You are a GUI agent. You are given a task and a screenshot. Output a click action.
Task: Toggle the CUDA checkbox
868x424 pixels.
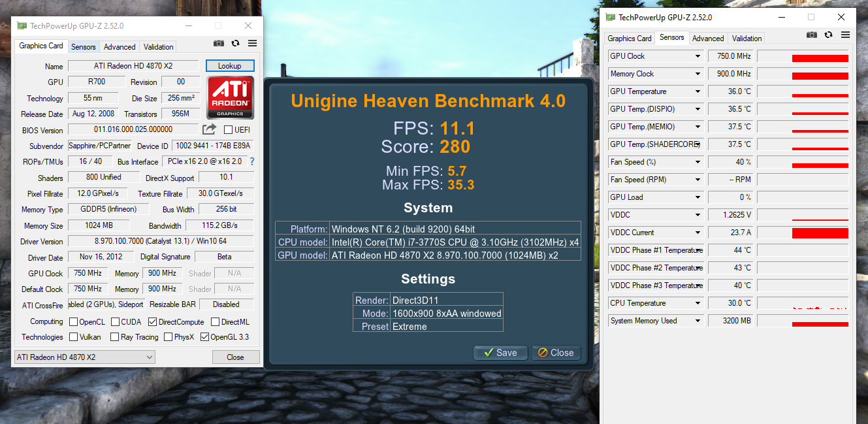(115, 321)
